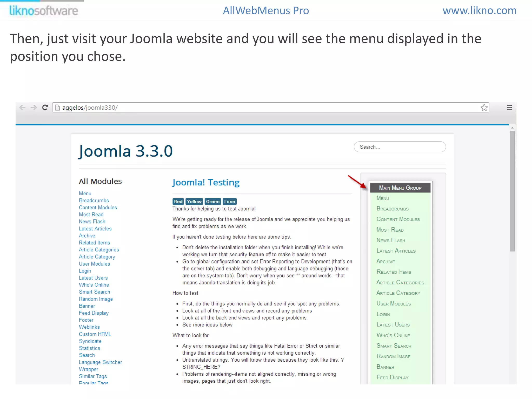Open the Joomla! Testing article heading
Screen dimensions: 532x399
click(206, 182)
